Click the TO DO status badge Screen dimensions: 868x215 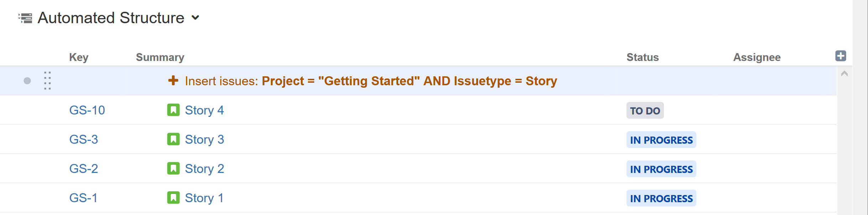[645, 111]
